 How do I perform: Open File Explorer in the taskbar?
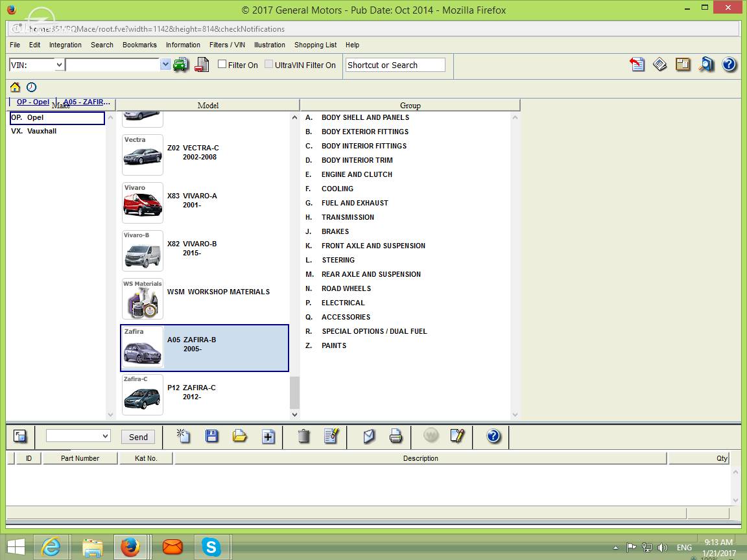[93, 548]
